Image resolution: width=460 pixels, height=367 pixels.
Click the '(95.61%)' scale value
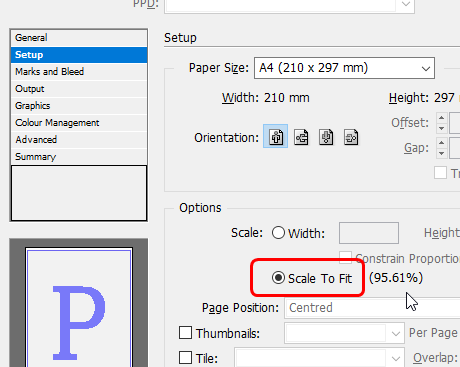pyautogui.click(x=396, y=278)
